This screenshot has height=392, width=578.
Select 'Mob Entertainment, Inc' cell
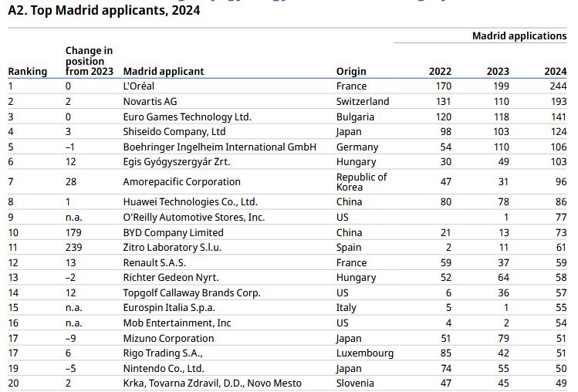177,323
